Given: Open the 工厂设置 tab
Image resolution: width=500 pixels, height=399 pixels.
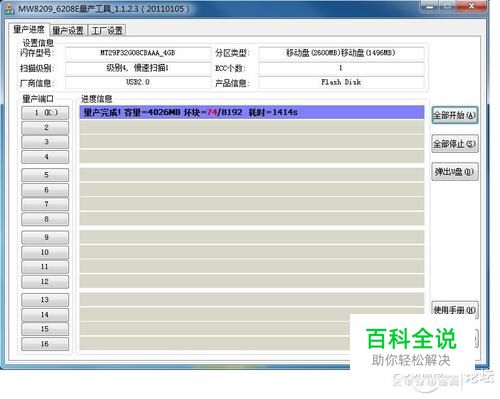Looking at the screenshot, I should point(107,30).
